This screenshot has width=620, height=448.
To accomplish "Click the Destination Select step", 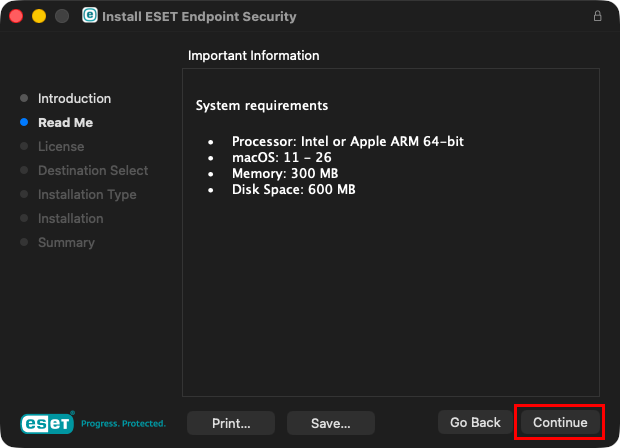I will tap(92, 170).
